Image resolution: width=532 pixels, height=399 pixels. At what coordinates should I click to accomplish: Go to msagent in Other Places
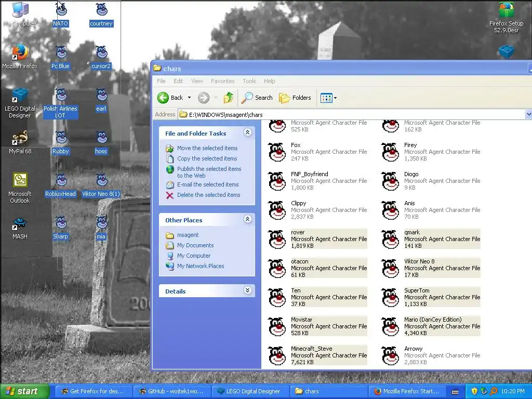pyautogui.click(x=188, y=235)
